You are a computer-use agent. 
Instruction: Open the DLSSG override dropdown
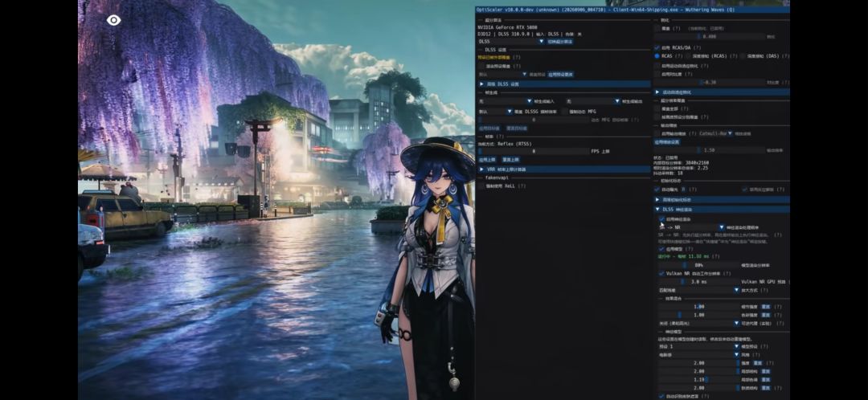(495, 111)
